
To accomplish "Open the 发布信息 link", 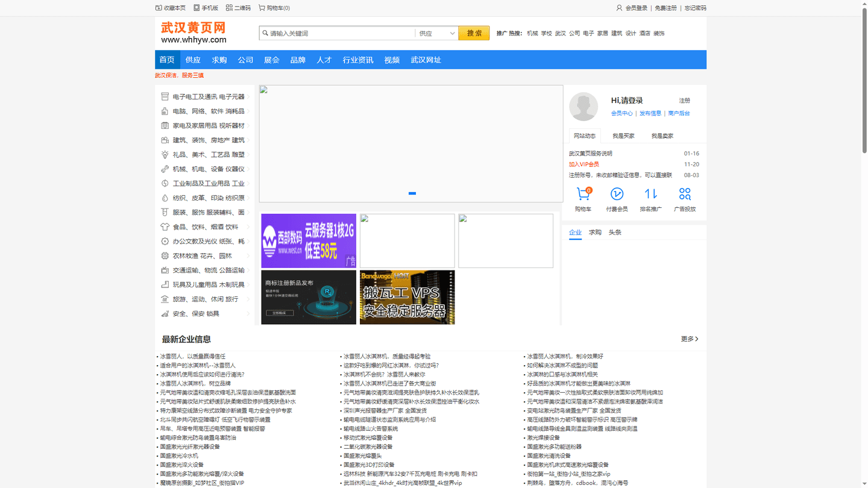I will click(650, 113).
